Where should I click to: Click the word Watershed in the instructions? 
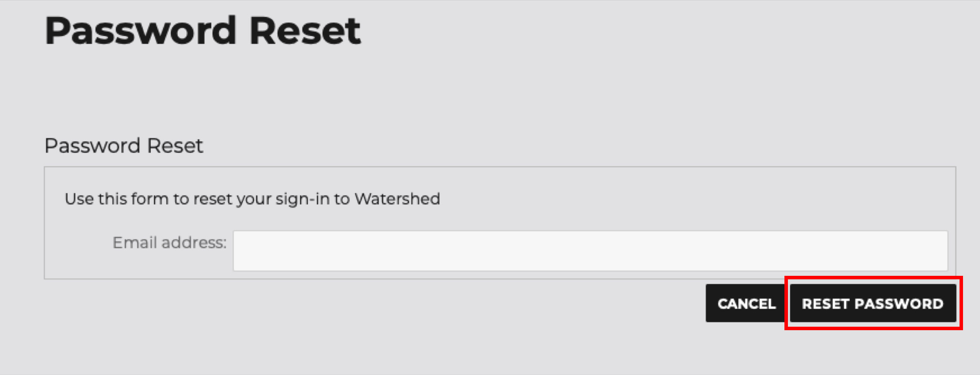[x=397, y=199]
